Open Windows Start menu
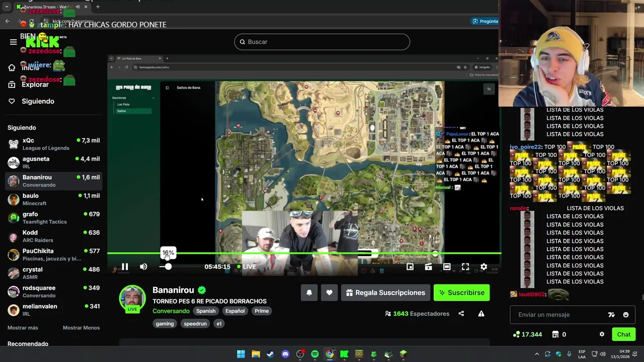 (x=241, y=354)
